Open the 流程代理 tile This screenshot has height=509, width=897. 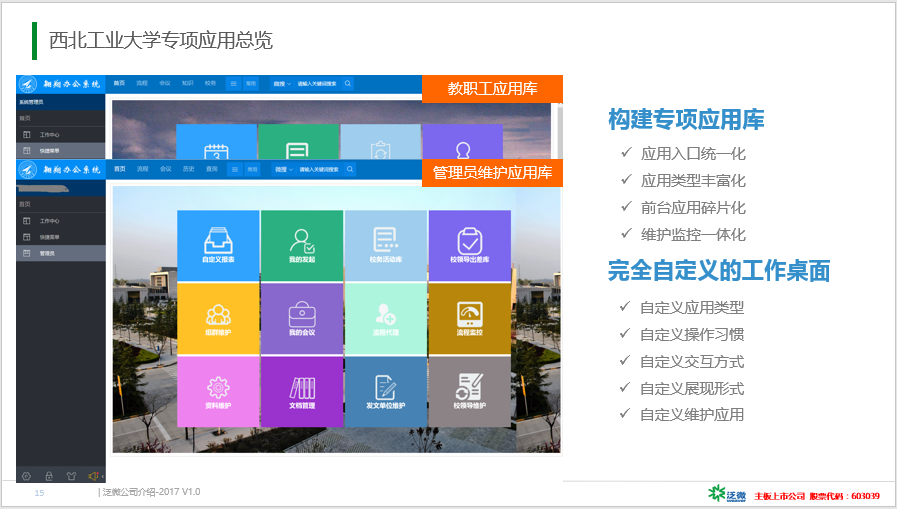click(386, 319)
